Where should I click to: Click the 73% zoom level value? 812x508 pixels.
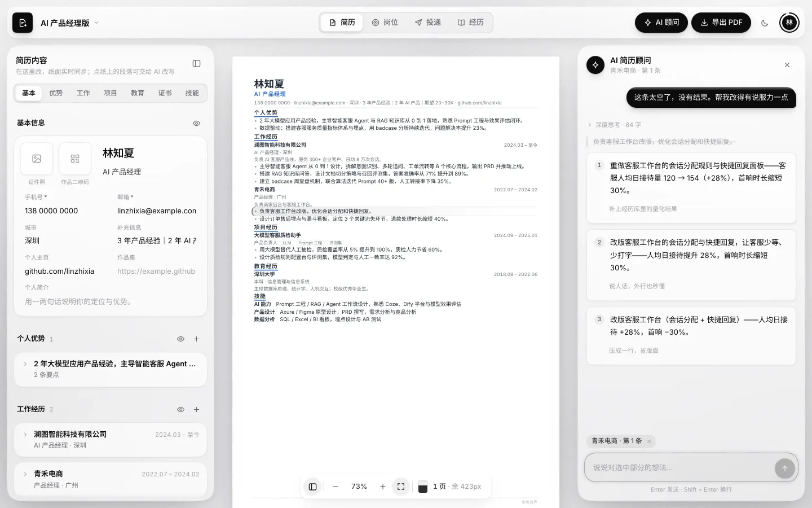tap(359, 487)
